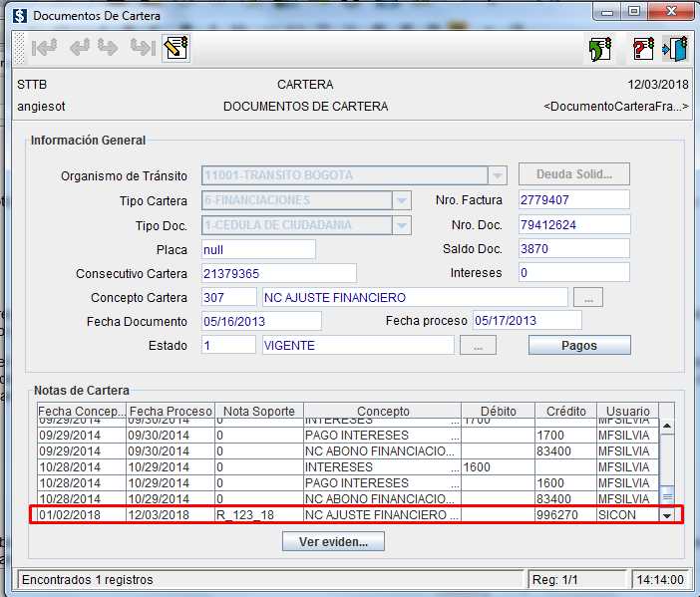The height and width of the screenshot is (597, 700).
Task: Click the edit query pencil icon
Action: click(x=176, y=48)
